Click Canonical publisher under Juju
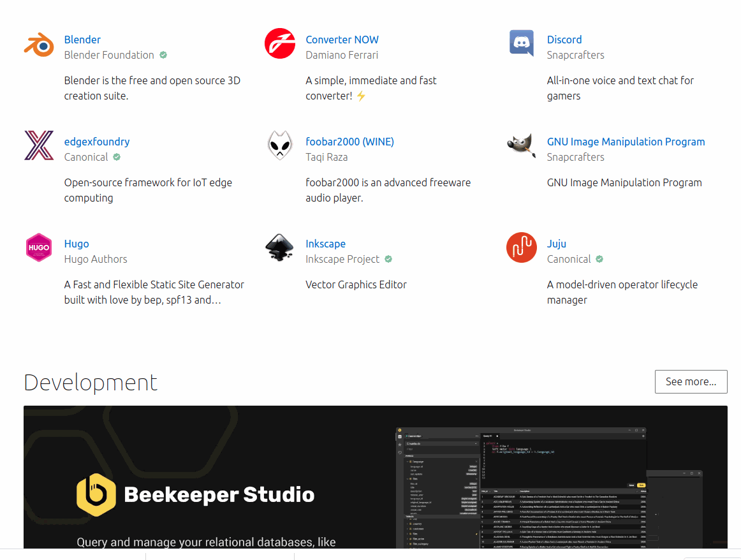This screenshot has width=741, height=560. coord(569,259)
